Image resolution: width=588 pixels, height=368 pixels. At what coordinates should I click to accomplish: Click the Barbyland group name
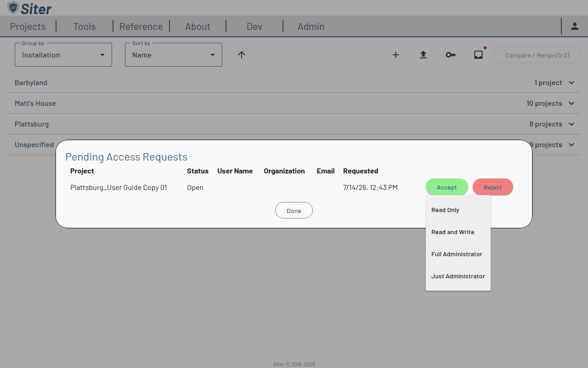pyautogui.click(x=31, y=83)
